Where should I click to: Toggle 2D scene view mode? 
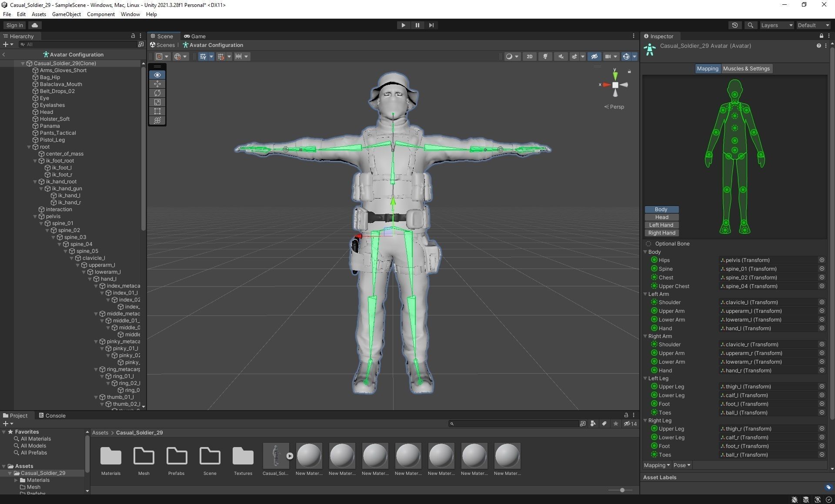529,56
